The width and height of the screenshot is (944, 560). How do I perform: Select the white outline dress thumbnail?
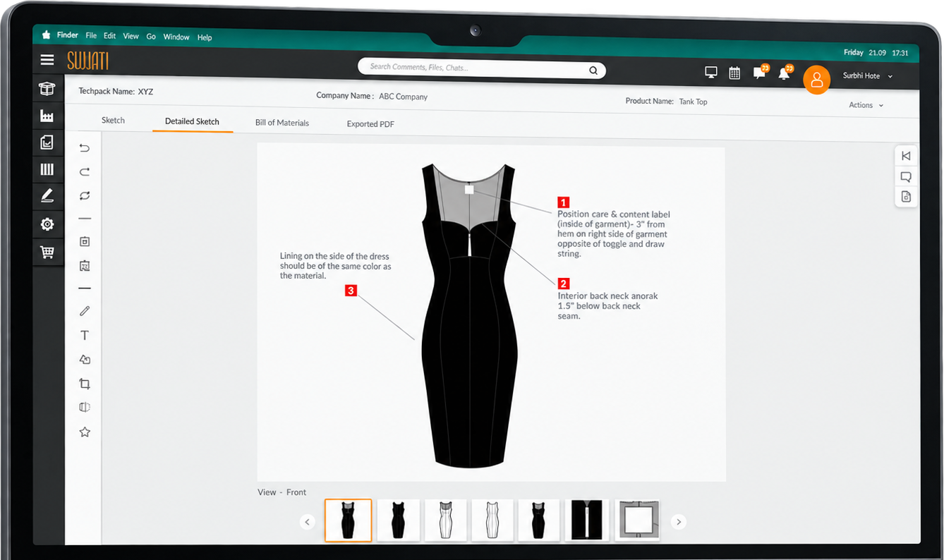pyautogui.click(x=493, y=521)
